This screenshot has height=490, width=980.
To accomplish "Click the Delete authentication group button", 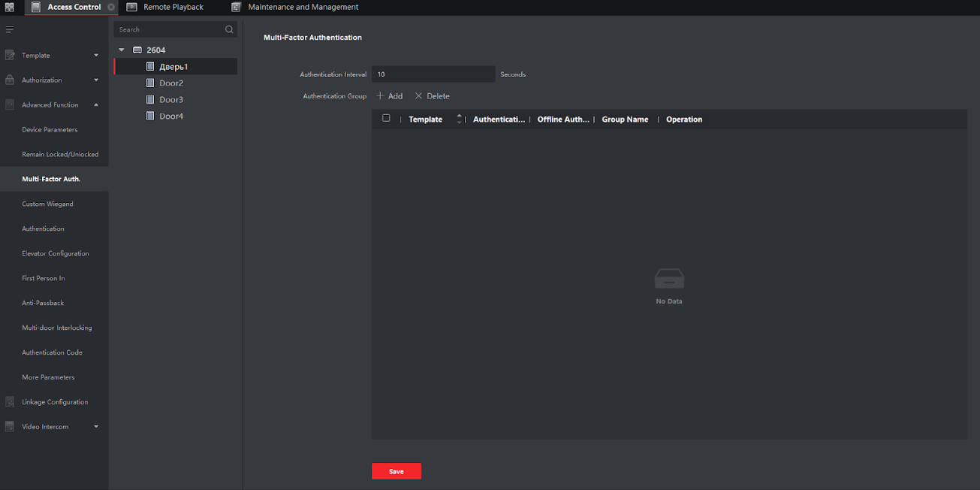I will [x=432, y=96].
